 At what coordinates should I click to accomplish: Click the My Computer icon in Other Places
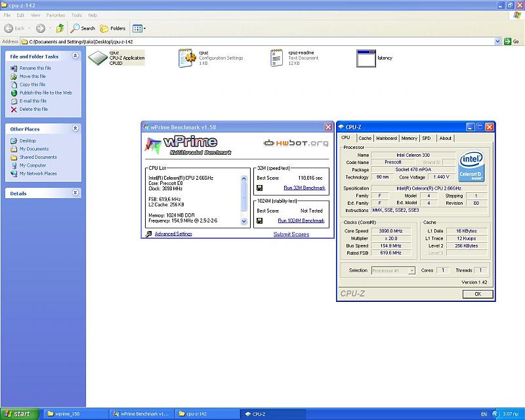14,165
